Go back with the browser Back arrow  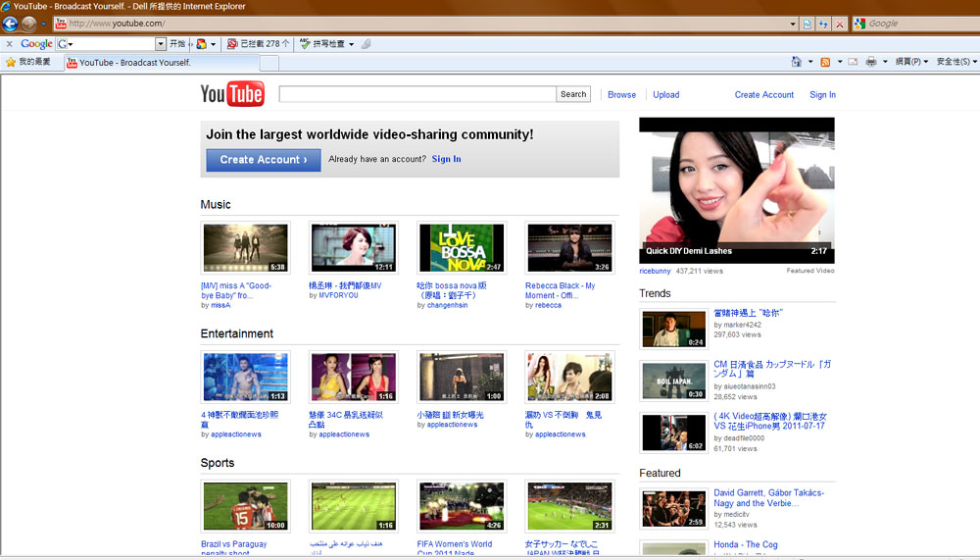[x=10, y=24]
